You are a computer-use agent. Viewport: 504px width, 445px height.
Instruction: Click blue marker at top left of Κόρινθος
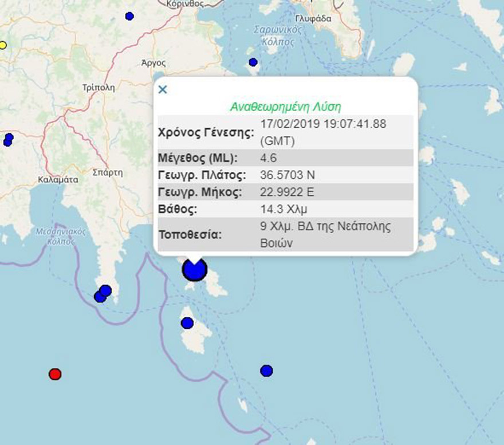pos(129,16)
